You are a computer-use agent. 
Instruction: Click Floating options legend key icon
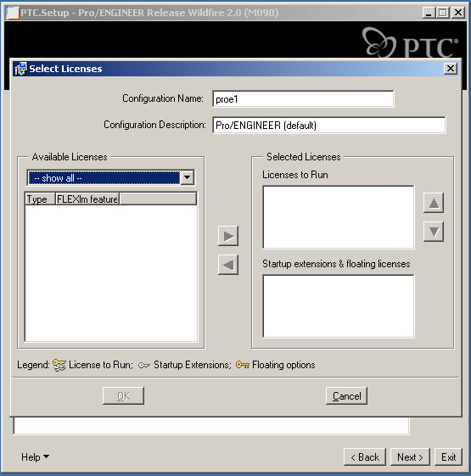click(243, 365)
